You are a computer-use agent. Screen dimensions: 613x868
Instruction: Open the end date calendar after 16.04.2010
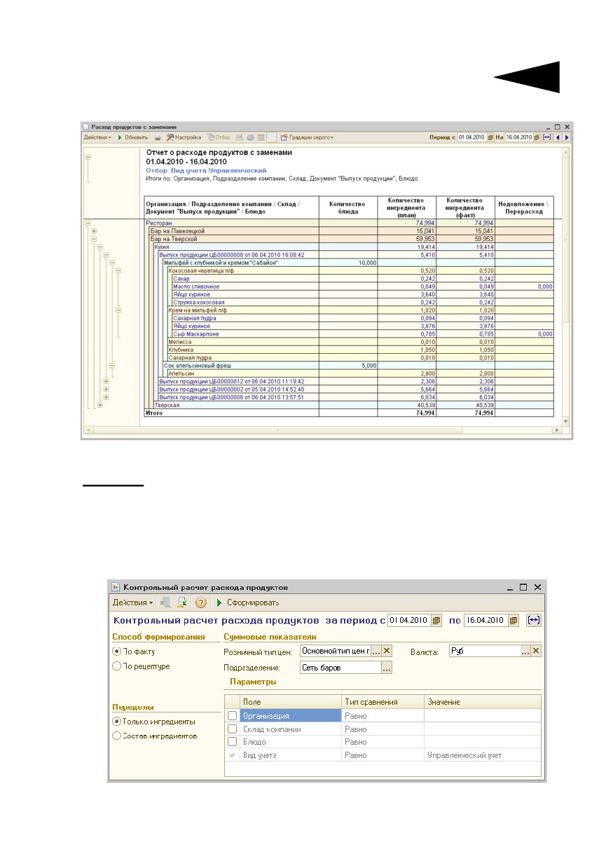click(514, 621)
